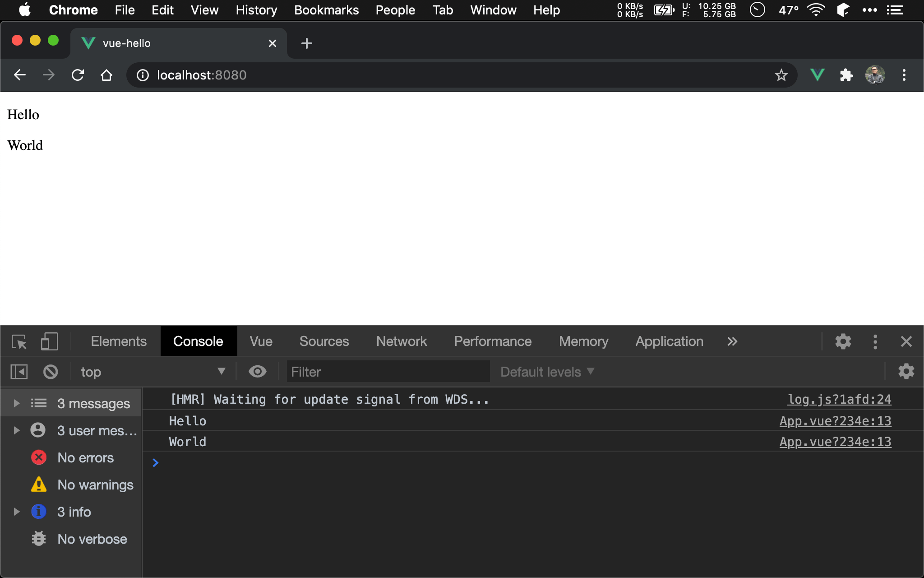Open the Network panel tab
This screenshot has width=924, height=578.
[x=401, y=341]
